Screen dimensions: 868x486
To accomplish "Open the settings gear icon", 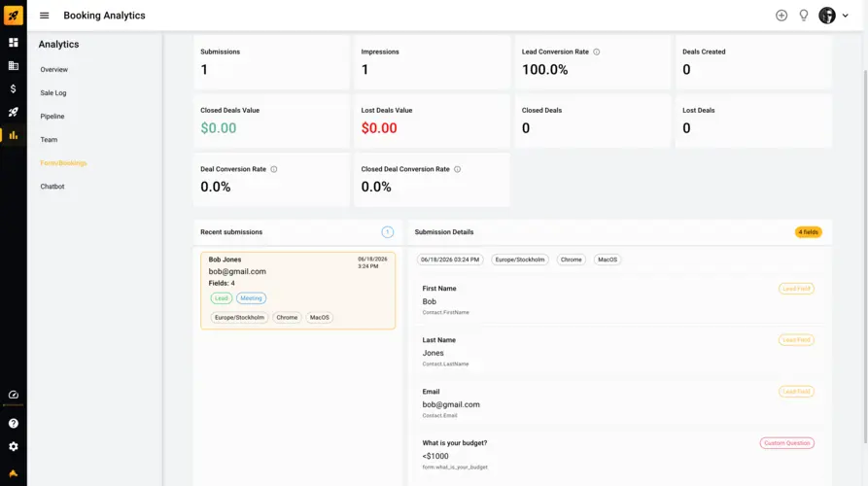I will point(14,447).
